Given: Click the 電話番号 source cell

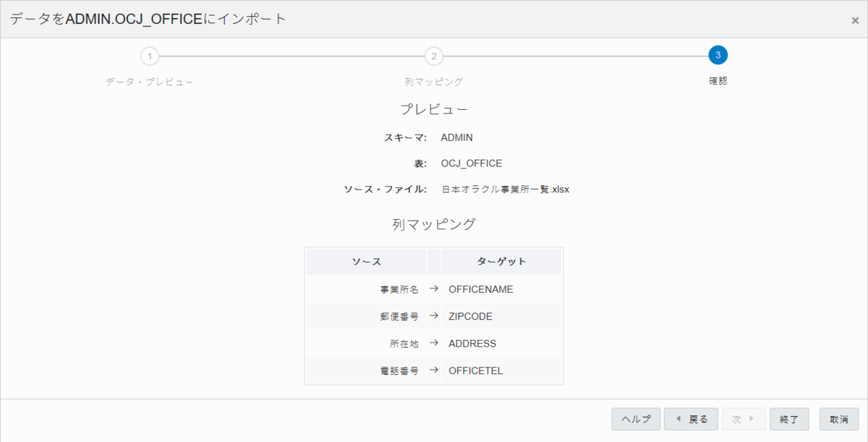Looking at the screenshot, I should pos(367,371).
